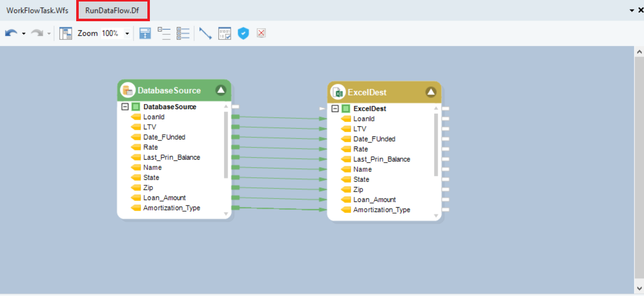The image size is (644, 296).
Task: Collapse the ExcelDest tree node minus box
Action: 335,109
